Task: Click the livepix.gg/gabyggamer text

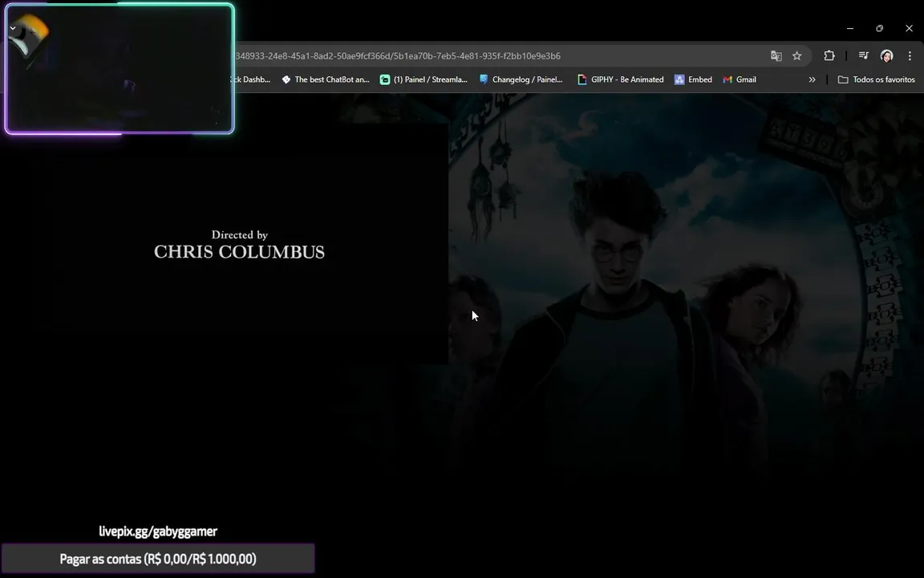Action: [x=158, y=531]
